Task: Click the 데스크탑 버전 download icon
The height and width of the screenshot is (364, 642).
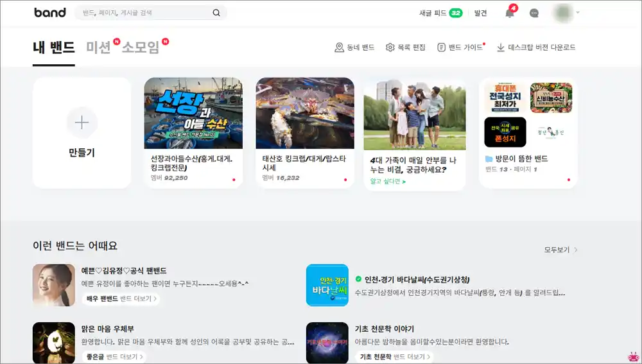Action: pos(500,48)
